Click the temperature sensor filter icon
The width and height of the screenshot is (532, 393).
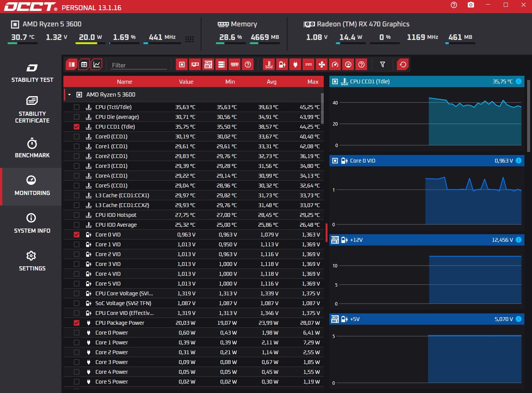click(269, 64)
